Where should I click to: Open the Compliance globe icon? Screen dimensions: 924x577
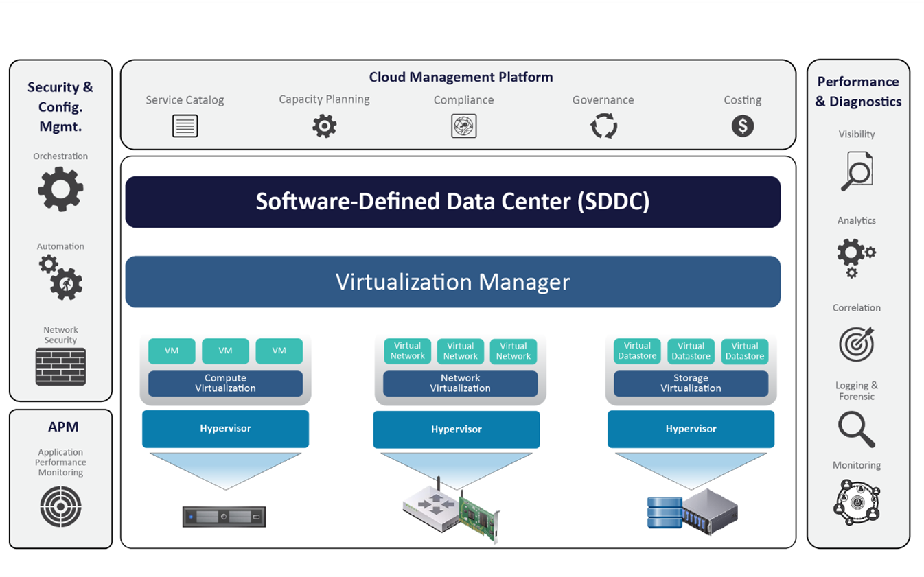coord(463,126)
